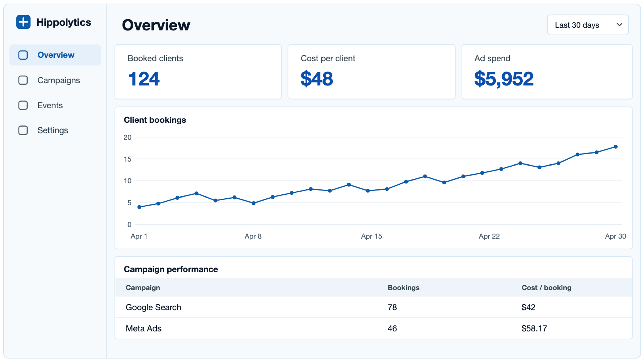Click the Cost per client $48 value
644x362 pixels.
pos(316,79)
